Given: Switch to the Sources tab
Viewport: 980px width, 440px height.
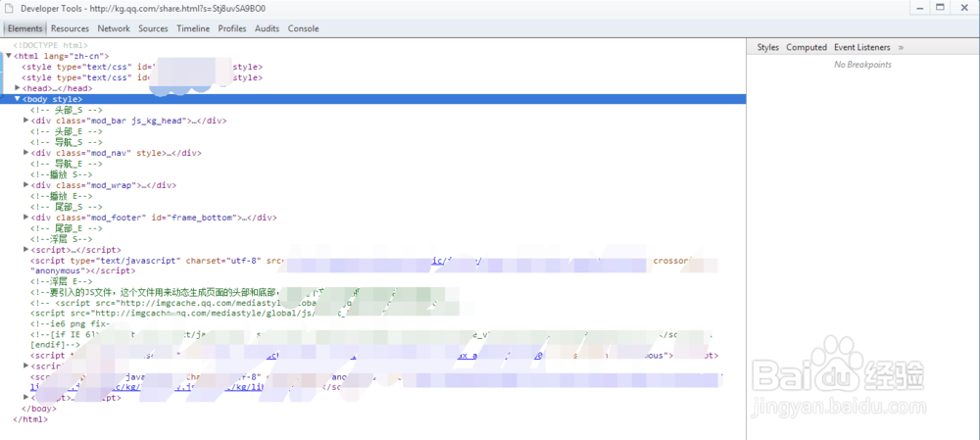Looking at the screenshot, I should tap(153, 28).
